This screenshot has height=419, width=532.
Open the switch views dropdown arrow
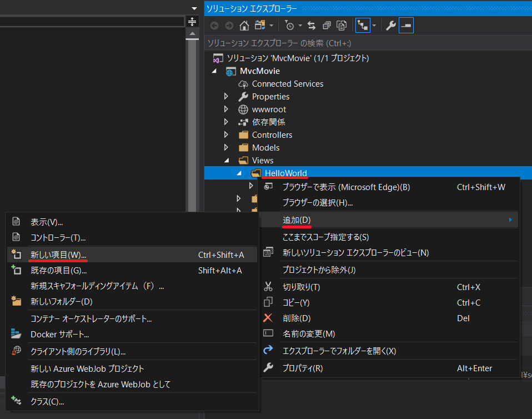point(271,26)
